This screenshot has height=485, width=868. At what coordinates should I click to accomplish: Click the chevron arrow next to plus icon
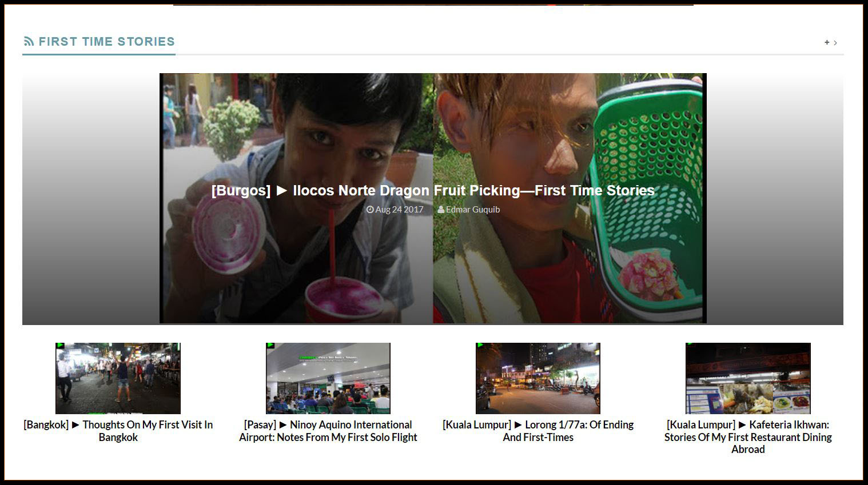(835, 43)
